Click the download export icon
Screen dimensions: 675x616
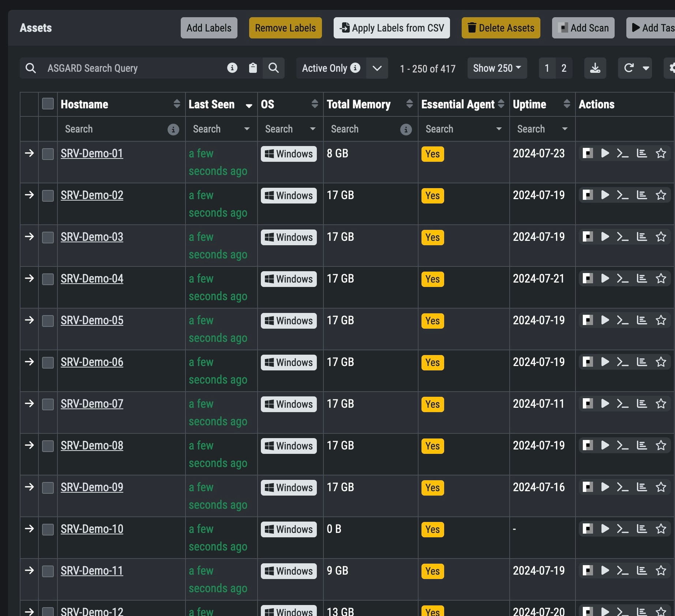click(x=595, y=68)
